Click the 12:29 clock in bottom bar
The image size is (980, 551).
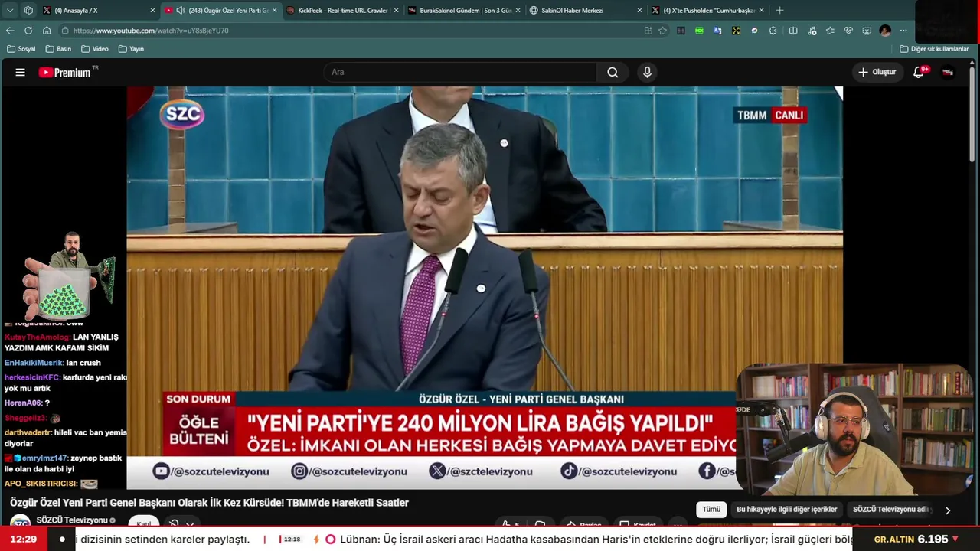[x=24, y=540]
